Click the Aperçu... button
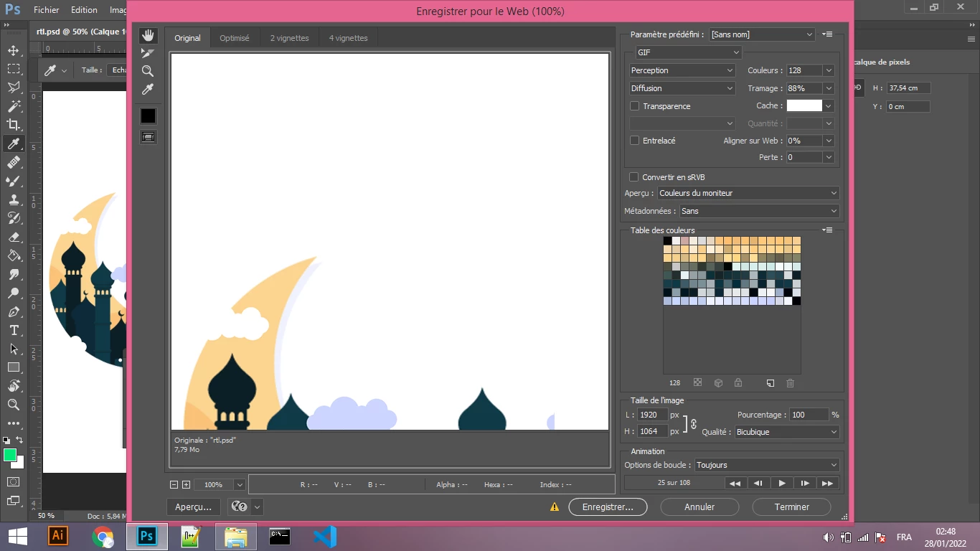This screenshot has height=551, width=980. click(x=193, y=507)
